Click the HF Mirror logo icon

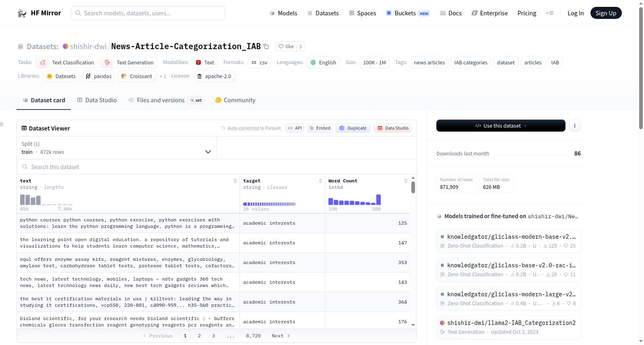[x=22, y=13]
